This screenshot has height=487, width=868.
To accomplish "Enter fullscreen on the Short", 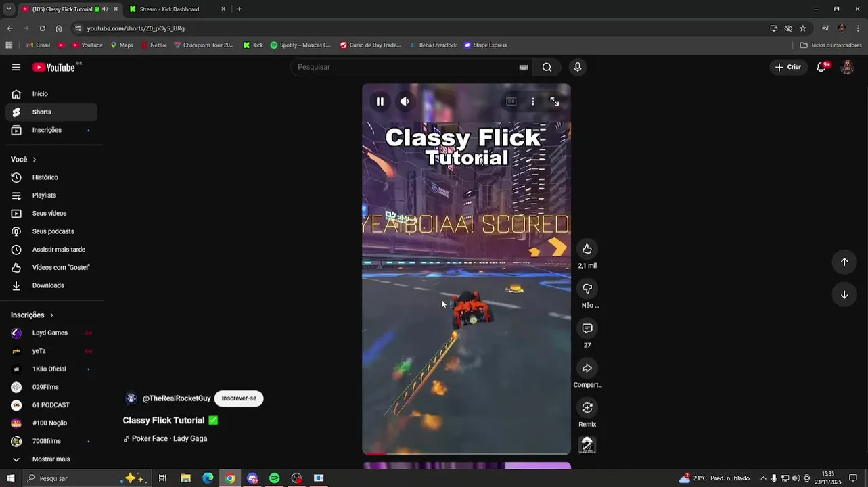I will point(555,101).
